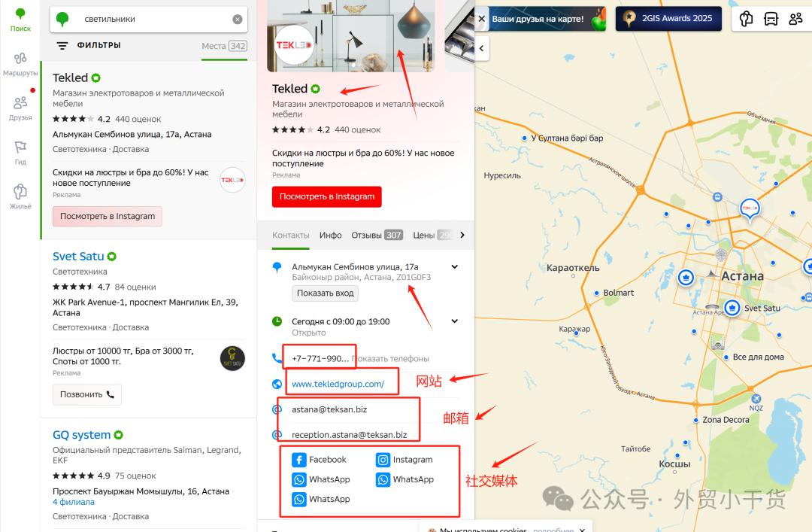Click the Тайтобе label on map
The image size is (812, 532).
[635, 449]
